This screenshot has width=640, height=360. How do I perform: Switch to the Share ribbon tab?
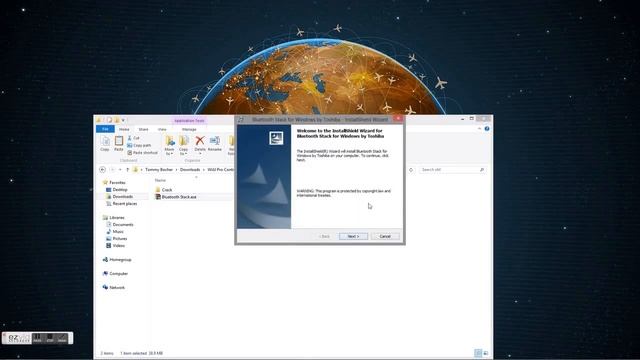[x=143, y=129]
